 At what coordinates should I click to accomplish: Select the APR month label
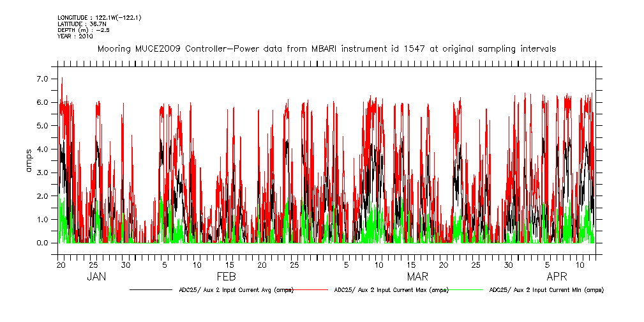(557, 277)
